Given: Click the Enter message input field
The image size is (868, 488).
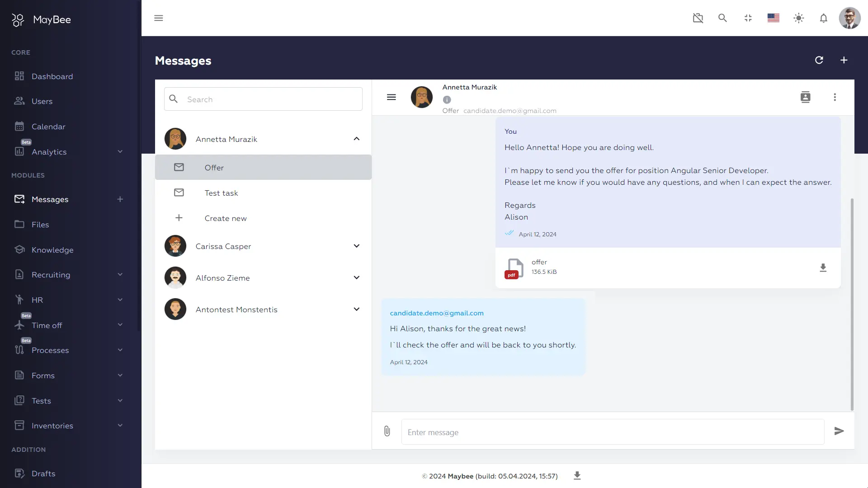Looking at the screenshot, I should (612, 432).
